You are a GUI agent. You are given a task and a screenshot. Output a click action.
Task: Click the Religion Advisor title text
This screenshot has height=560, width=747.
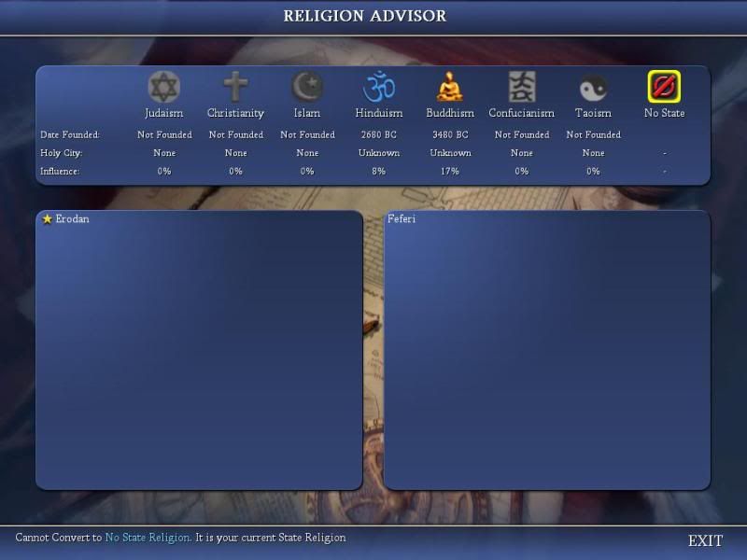365,16
